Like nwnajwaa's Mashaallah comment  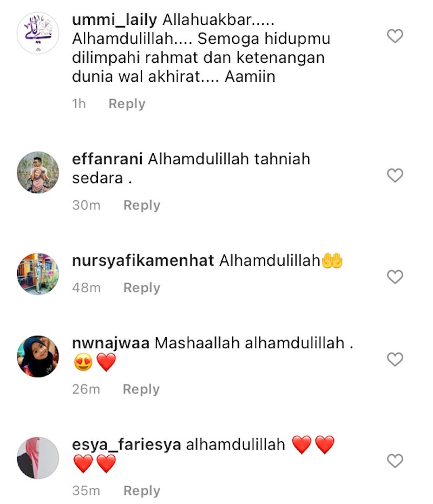pyautogui.click(x=395, y=359)
